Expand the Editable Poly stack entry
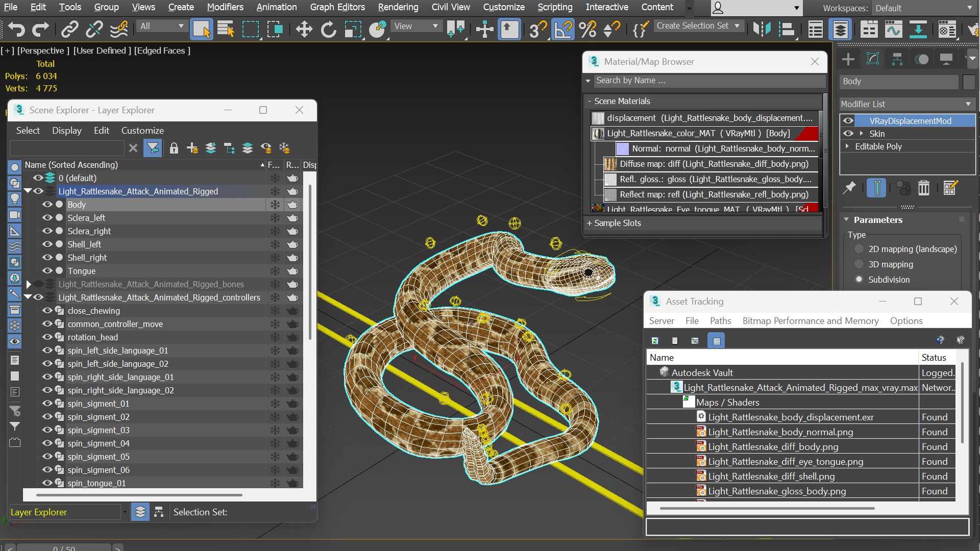This screenshot has height=551, width=980. [847, 146]
